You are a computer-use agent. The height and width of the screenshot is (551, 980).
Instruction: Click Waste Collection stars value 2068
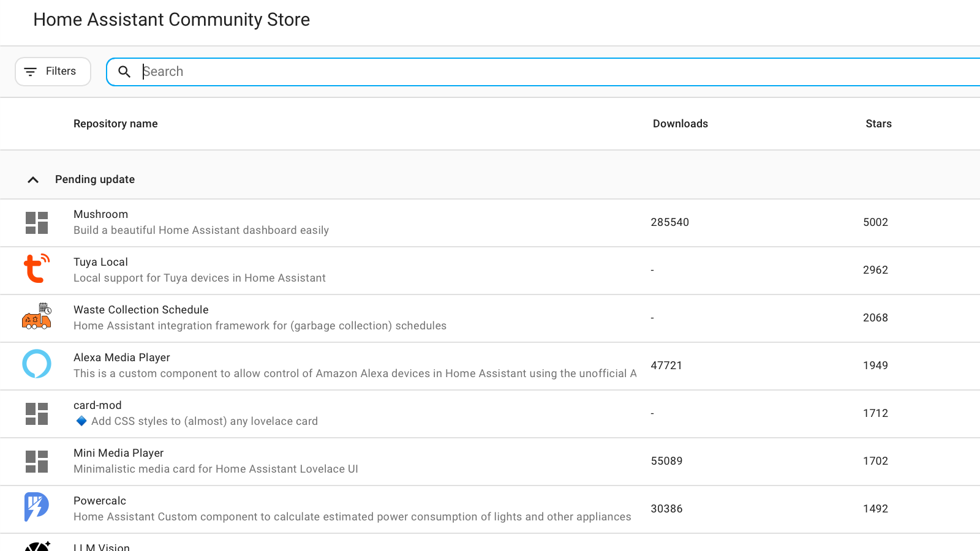[x=875, y=318]
